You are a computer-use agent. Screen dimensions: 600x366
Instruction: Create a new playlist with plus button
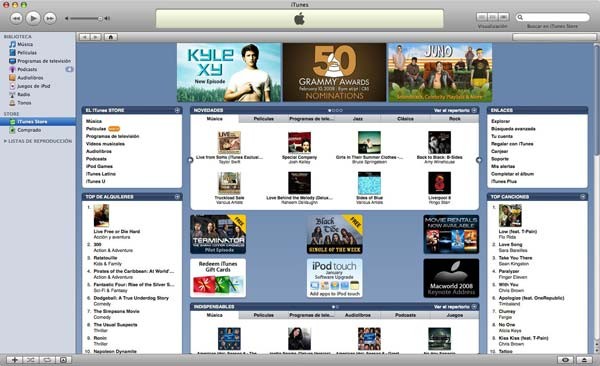coord(15,360)
